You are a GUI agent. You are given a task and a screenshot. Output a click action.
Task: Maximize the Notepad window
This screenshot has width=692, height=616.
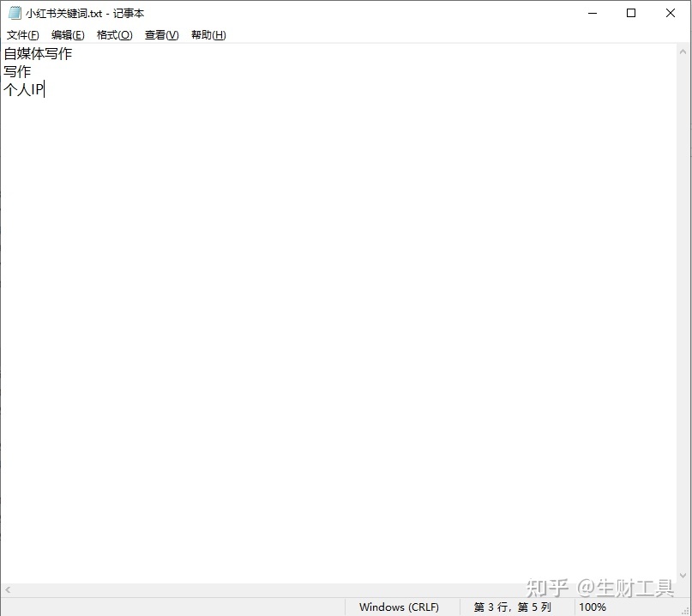point(631,13)
